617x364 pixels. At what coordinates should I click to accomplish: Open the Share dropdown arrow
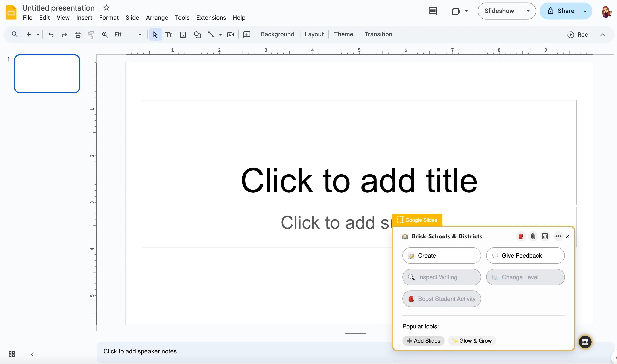click(585, 11)
